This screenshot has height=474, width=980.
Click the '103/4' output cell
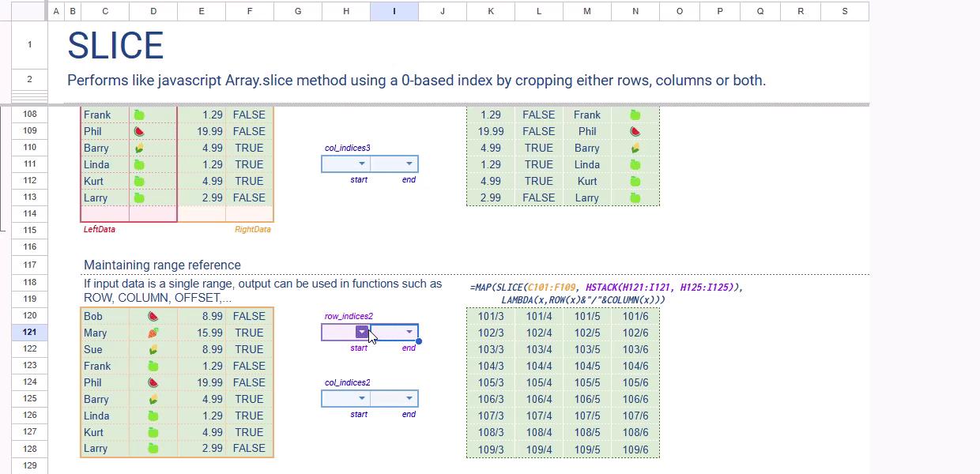point(539,349)
